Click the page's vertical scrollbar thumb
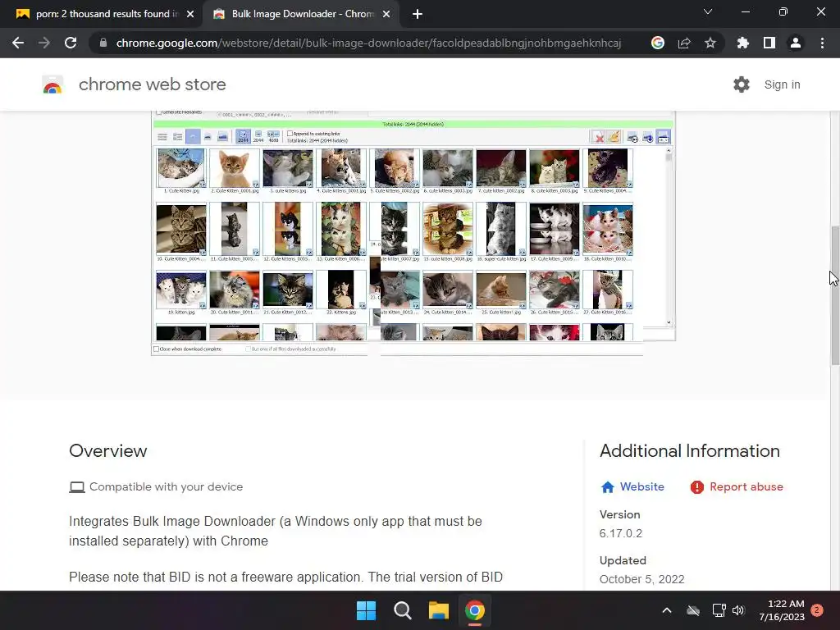 tap(835, 295)
